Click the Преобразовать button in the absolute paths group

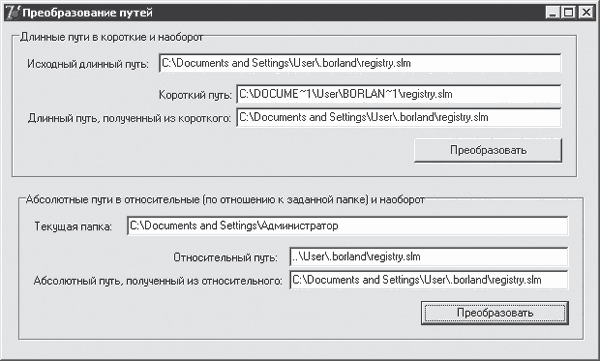(495, 313)
